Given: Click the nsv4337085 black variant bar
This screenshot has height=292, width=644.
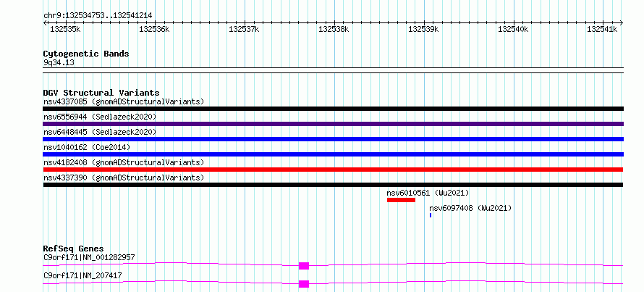Looking at the screenshot, I should pyautogui.click(x=333, y=109).
